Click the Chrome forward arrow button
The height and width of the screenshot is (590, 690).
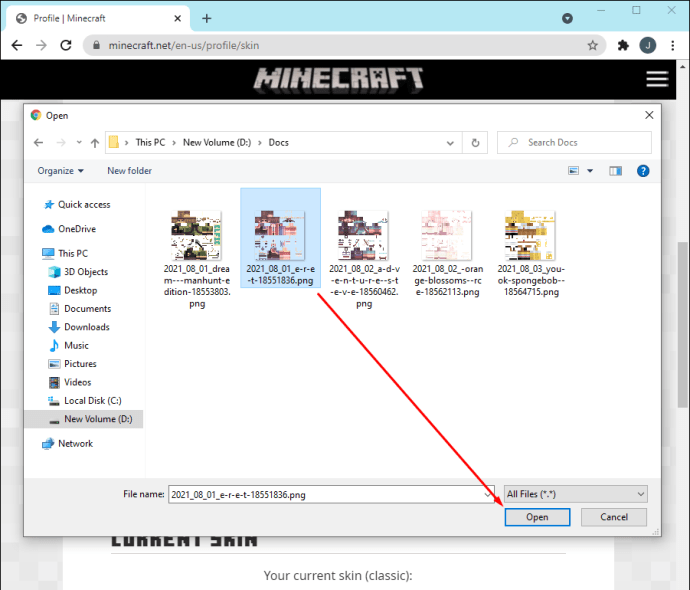coord(41,45)
